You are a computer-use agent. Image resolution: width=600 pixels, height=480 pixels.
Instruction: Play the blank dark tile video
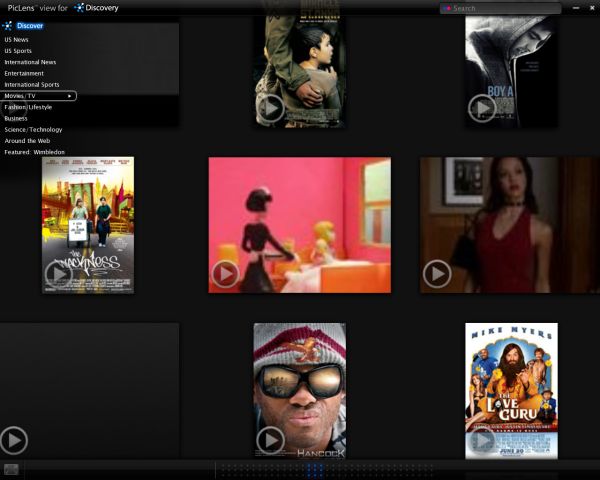coord(14,440)
